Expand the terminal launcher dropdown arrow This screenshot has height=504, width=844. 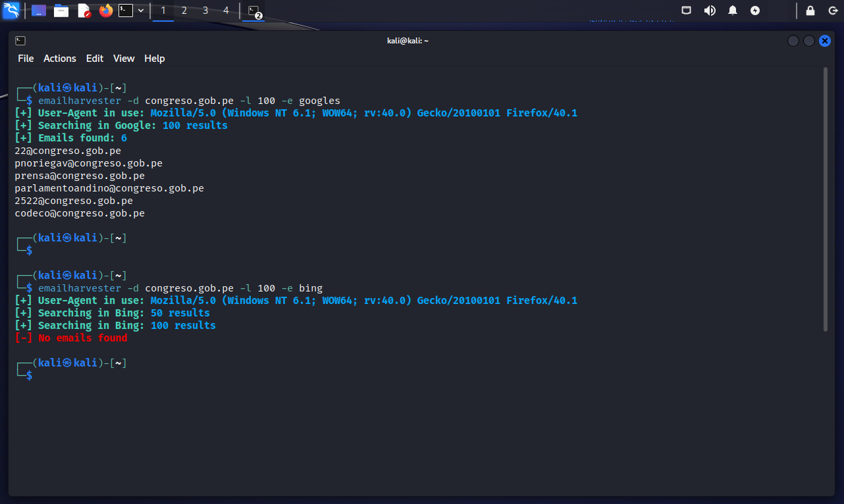click(141, 11)
